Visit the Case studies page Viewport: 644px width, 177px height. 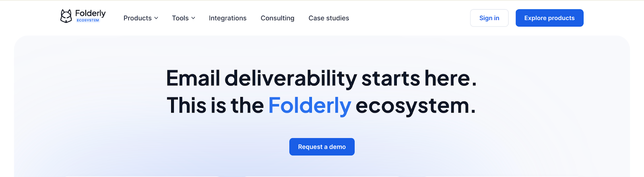[x=329, y=18]
